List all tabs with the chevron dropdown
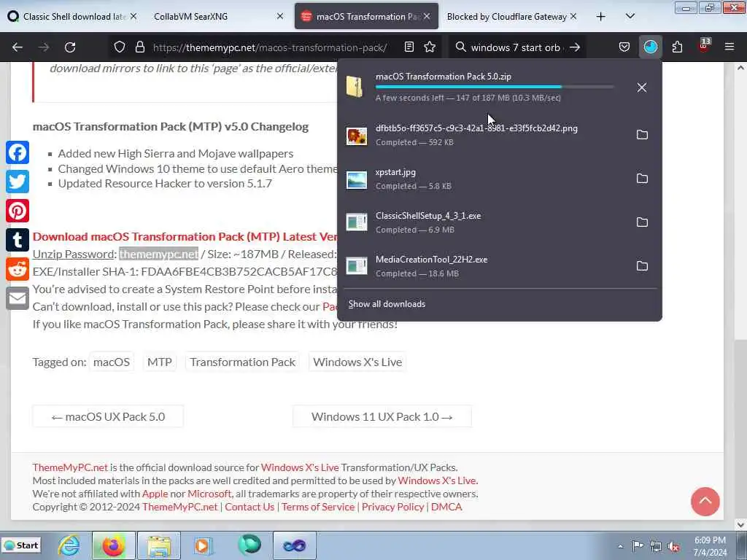The image size is (747, 560). coord(630,16)
